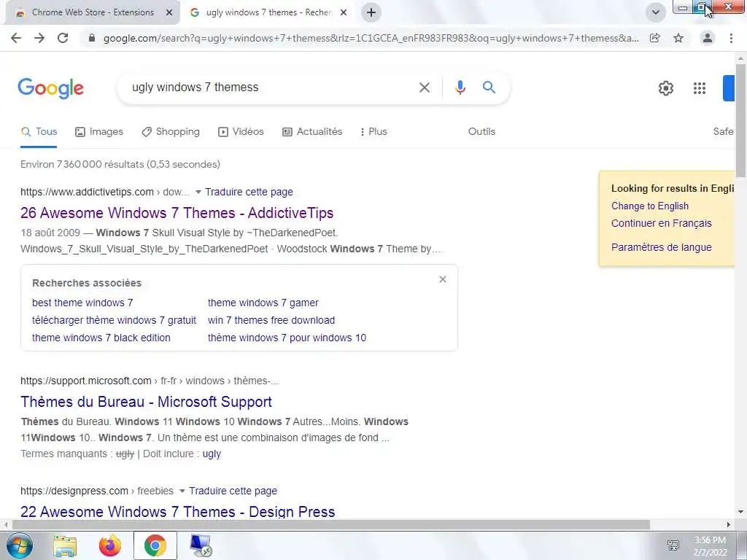Close the Chrome Web Store tab
This screenshot has height=560, width=747.
click(169, 13)
